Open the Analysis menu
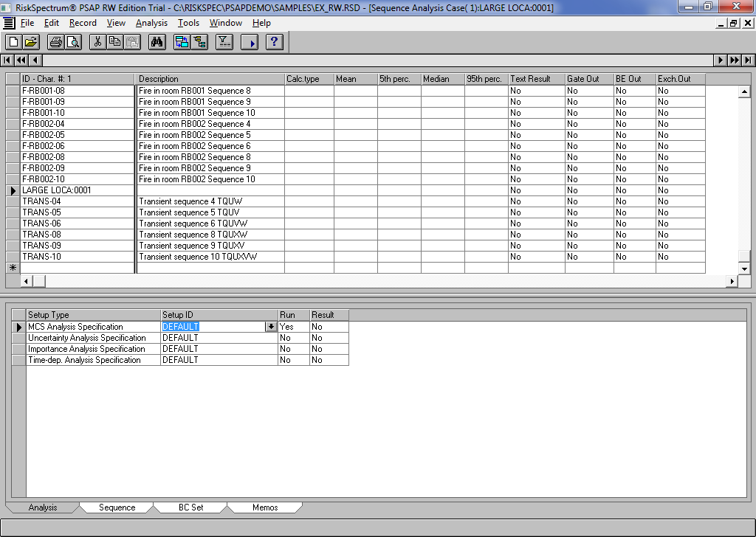This screenshot has width=756, height=537. pos(151,23)
